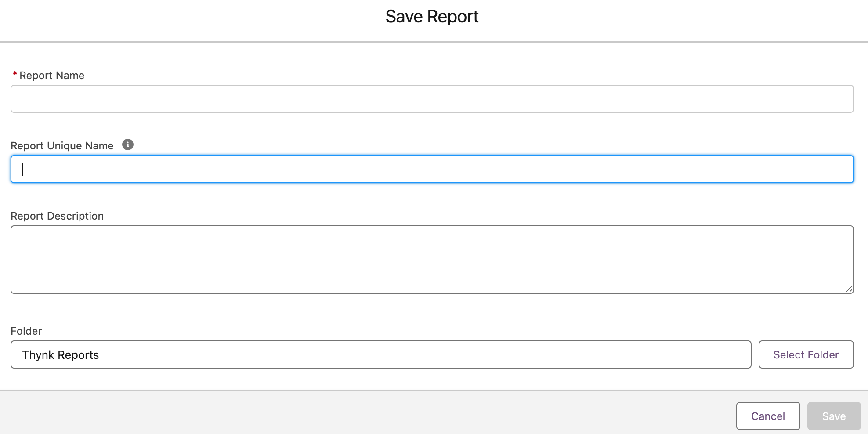Click the Report Unique Name info icon
This screenshot has height=434, width=868.
coord(128,145)
